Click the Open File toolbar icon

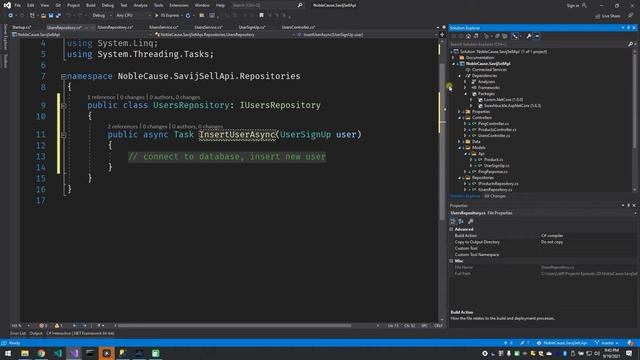click(x=43, y=16)
